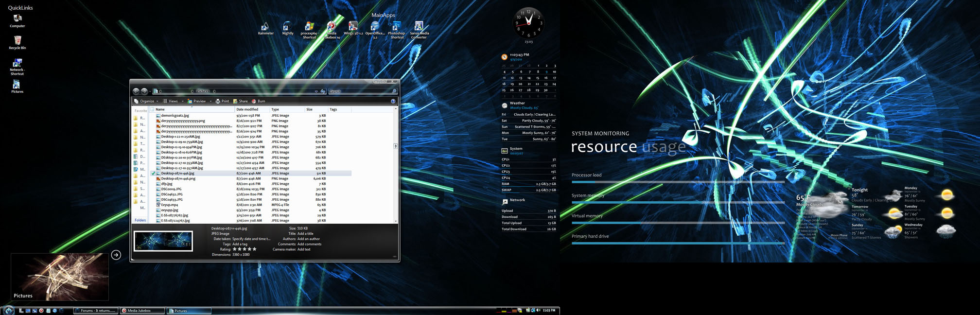Open the Views dropdown arrow
The height and width of the screenshot is (315, 980).
pyautogui.click(x=183, y=101)
